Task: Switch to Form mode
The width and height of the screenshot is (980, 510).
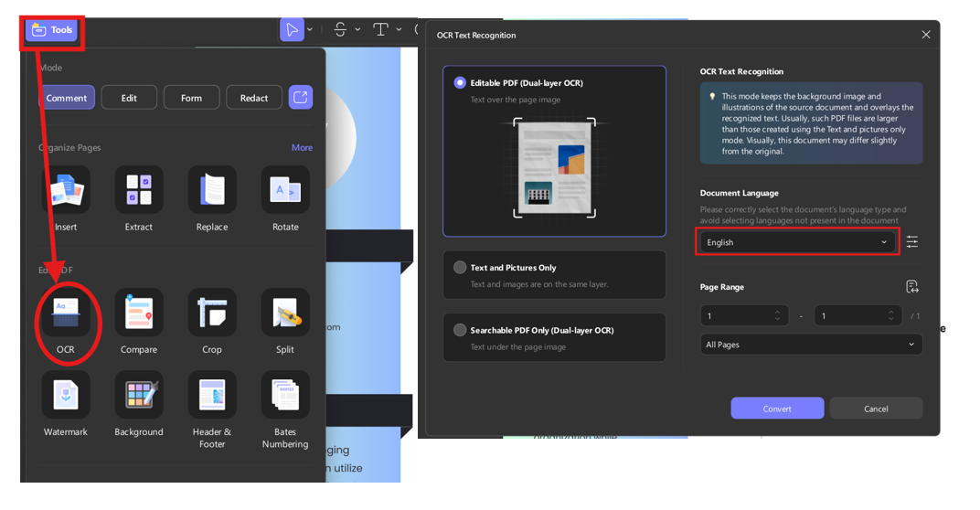Action: click(x=191, y=98)
